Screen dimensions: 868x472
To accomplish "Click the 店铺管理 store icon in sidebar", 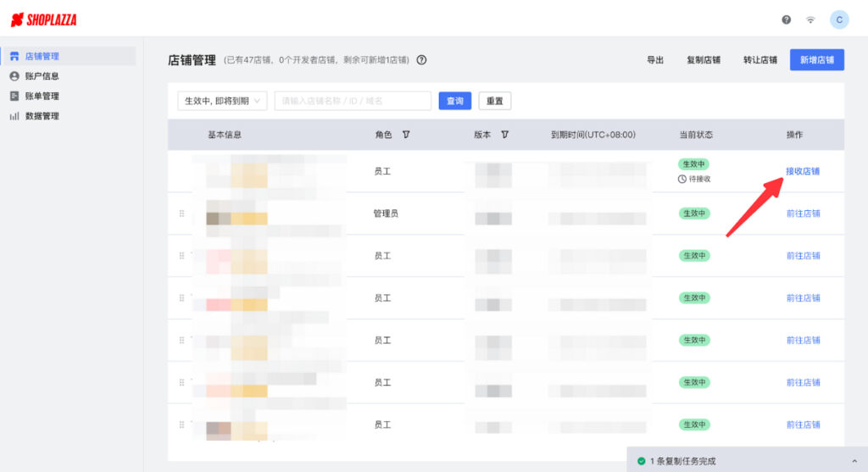I will point(14,56).
